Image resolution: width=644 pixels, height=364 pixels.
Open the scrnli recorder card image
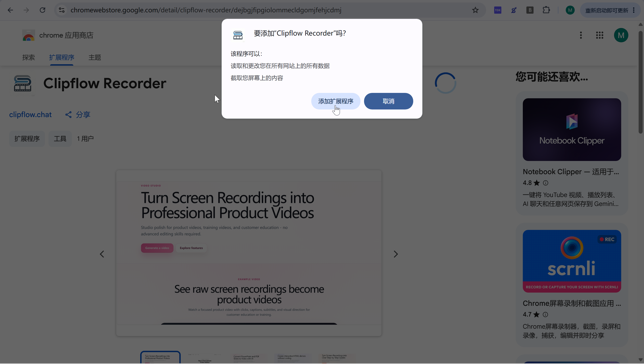point(572,261)
